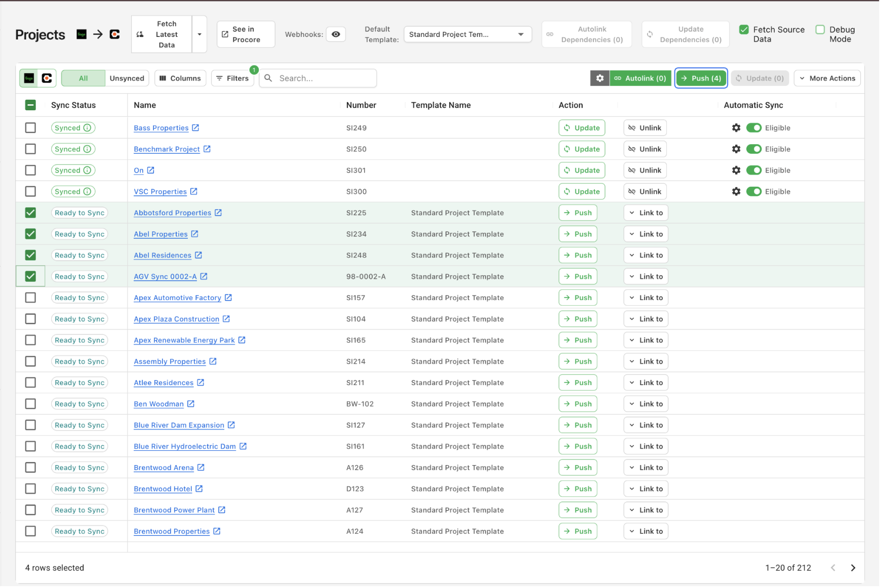
Task: Open the Brentwood Hotel project link
Action: click(x=163, y=489)
